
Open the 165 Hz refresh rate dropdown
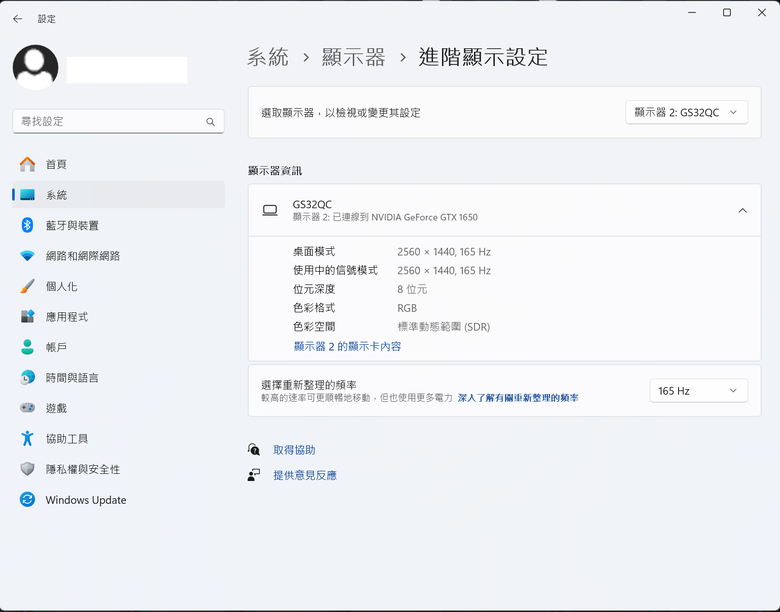click(x=698, y=391)
